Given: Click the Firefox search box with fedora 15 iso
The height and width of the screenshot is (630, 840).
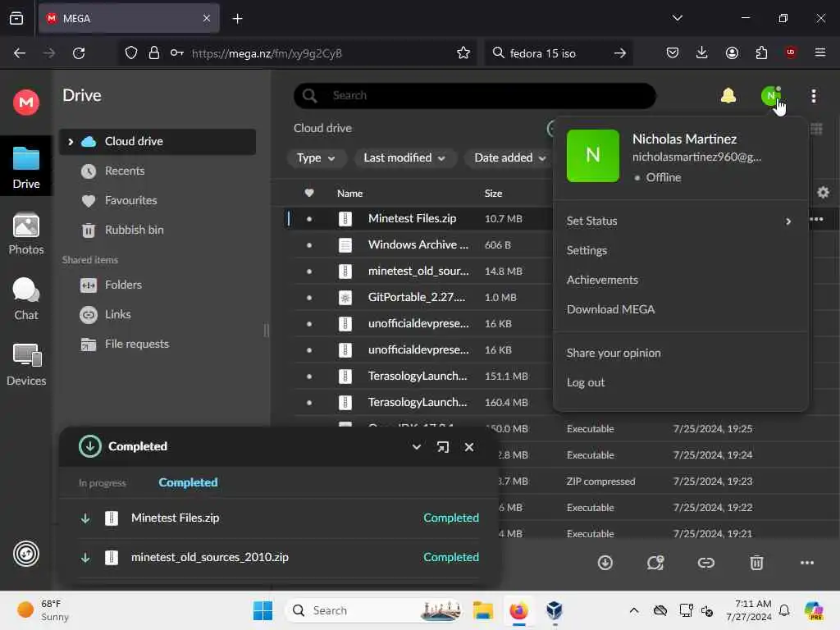Looking at the screenshot, I should pyautogui.click(x=558, y=53).
